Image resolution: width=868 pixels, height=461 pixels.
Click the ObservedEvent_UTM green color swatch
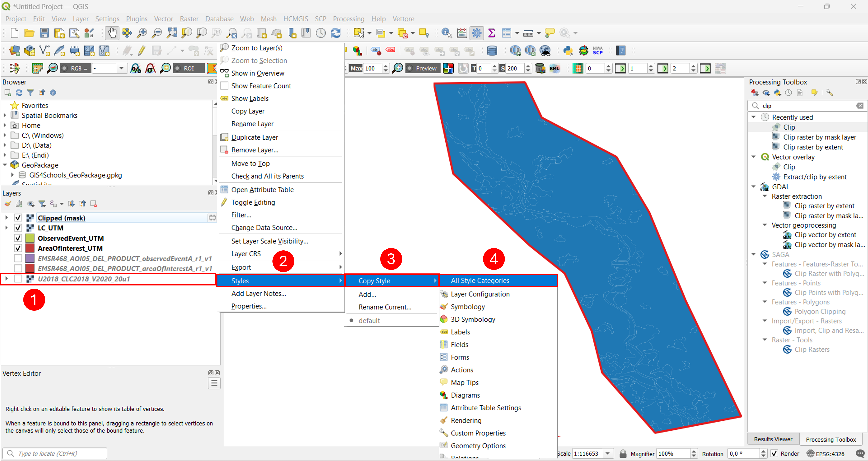click(x=30, y=238)
